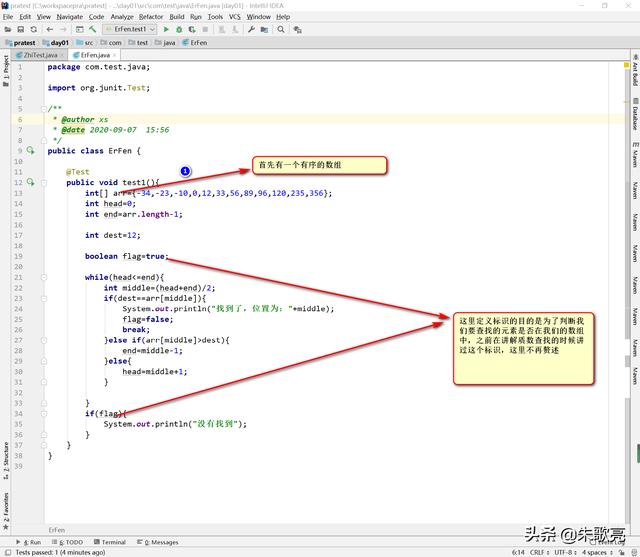This screenshot has width=640, height=557.
Task: Click the Open folder toolbar icon
Action: tap(8, 29)
